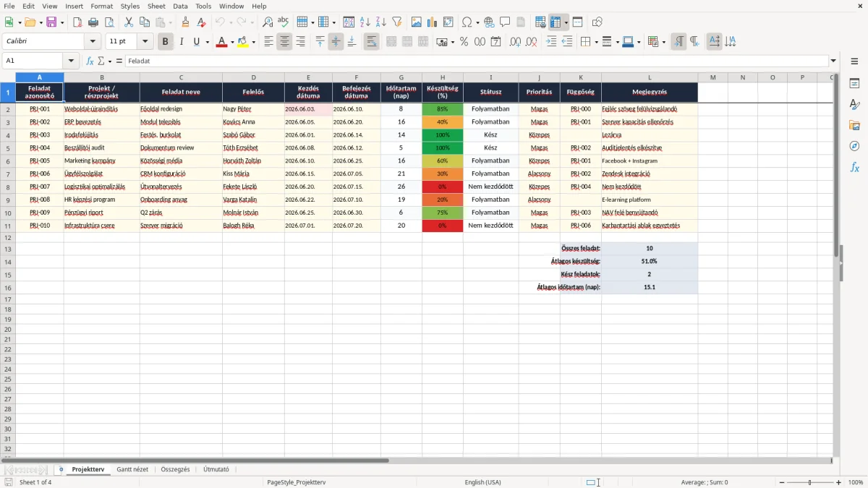This screenshot has width=868, height=488.
Task: Click English (USA) language in status bar
Action: 482,482
